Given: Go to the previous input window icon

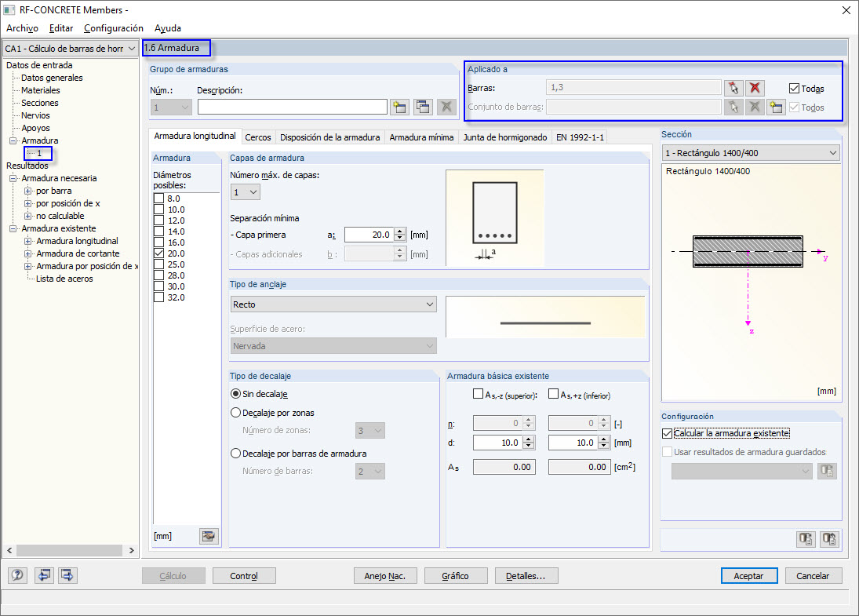Looking at the screenshot, I should pos(45,575).
